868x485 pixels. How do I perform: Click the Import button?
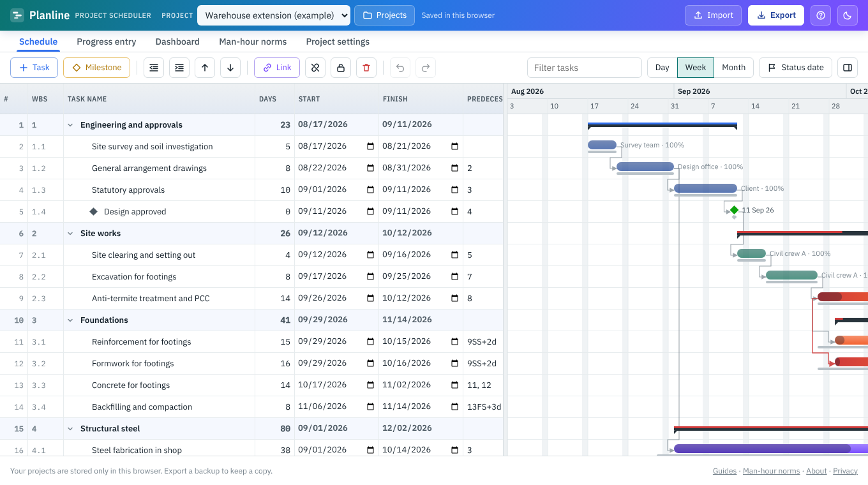tap(714, 15)
